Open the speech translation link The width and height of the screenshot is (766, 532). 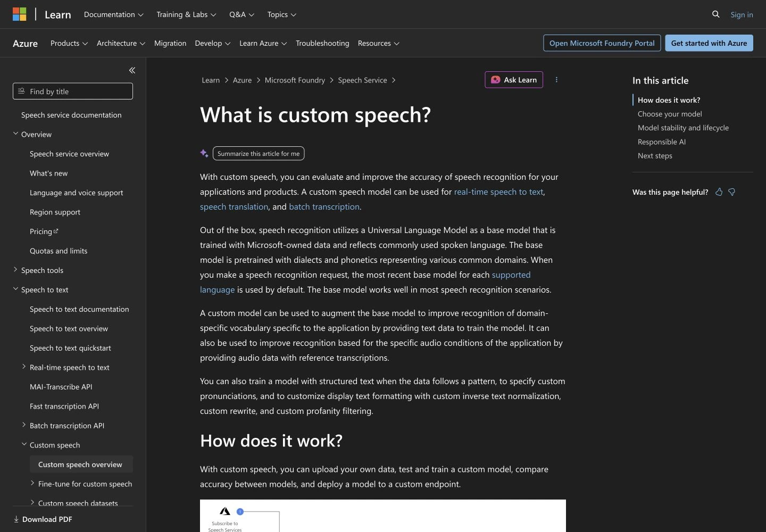(234, 206)
